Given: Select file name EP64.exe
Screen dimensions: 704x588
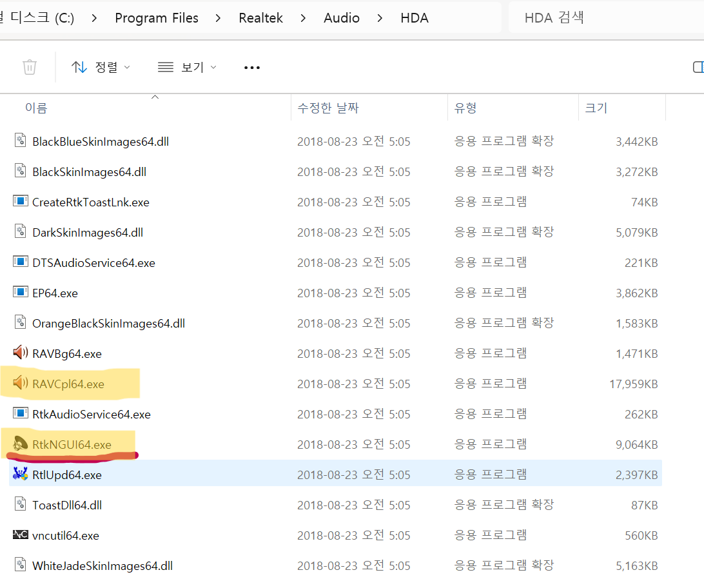Looking at the screenshot, I should point(55,293).
